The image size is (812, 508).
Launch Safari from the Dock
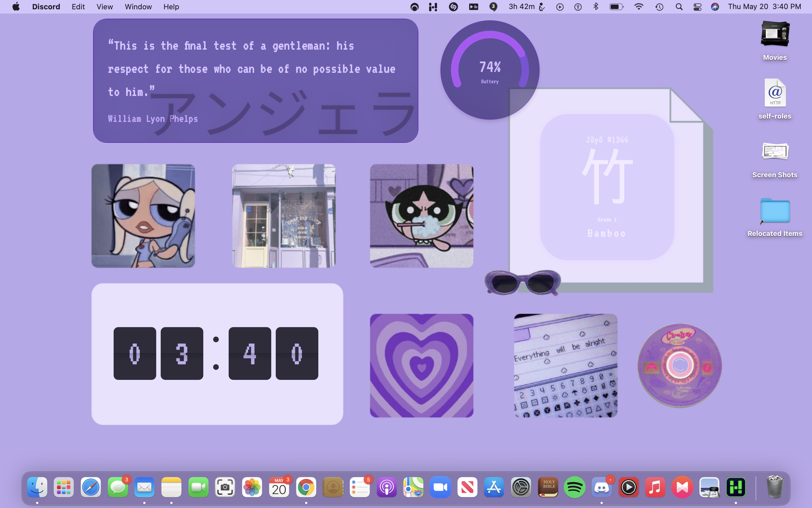91,487
